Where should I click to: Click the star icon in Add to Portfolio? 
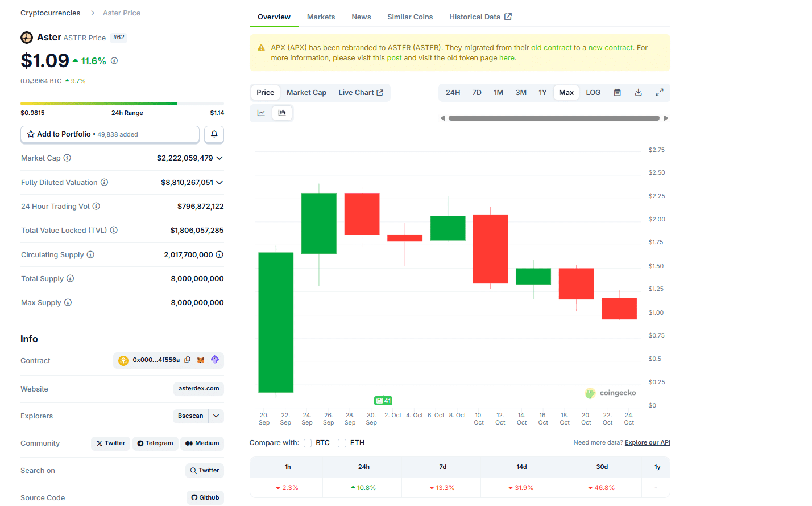click(31, 134)
